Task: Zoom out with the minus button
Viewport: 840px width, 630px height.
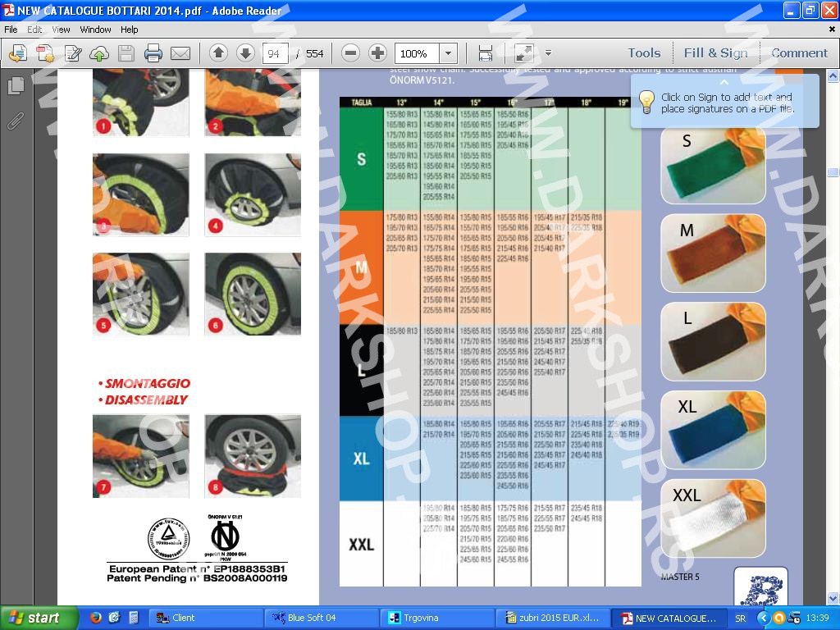Action: click(350, 53)
